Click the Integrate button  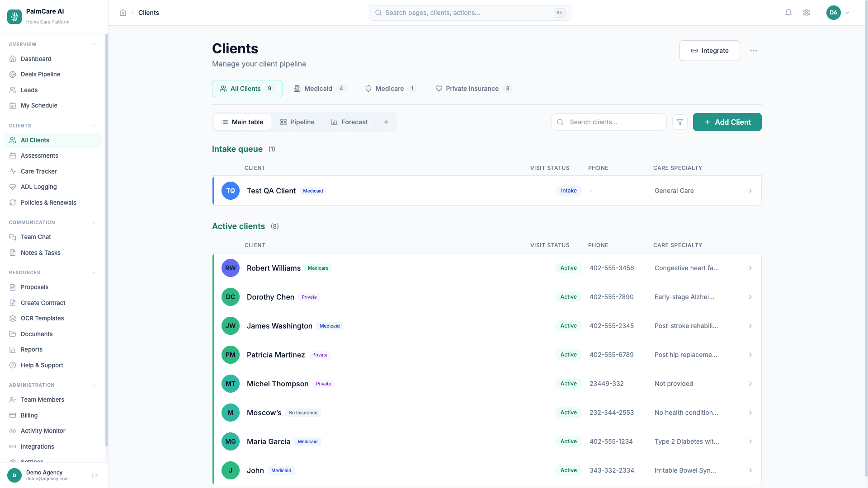click(709, 50)
